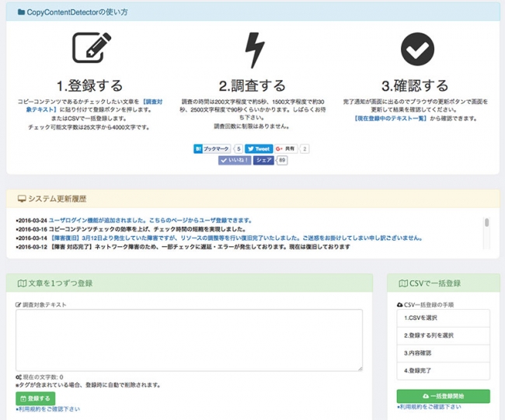Click the 2.調査する heading

(x=252, y=85)
